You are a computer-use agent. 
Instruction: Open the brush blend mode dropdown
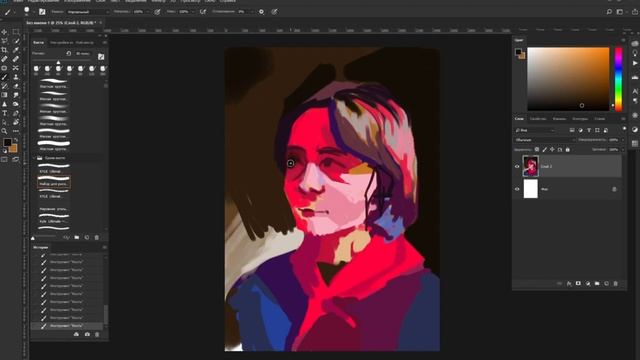(x=88, y=12)
